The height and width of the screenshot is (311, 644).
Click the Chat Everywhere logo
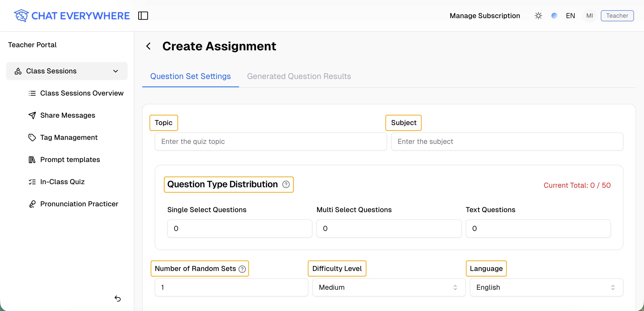point(72,15)
